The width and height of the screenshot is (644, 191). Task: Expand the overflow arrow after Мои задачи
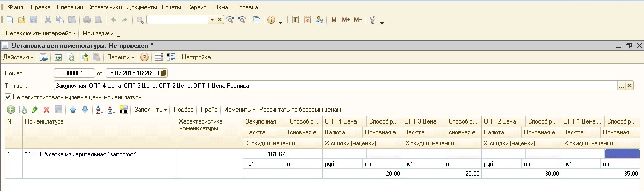(119, 36)
